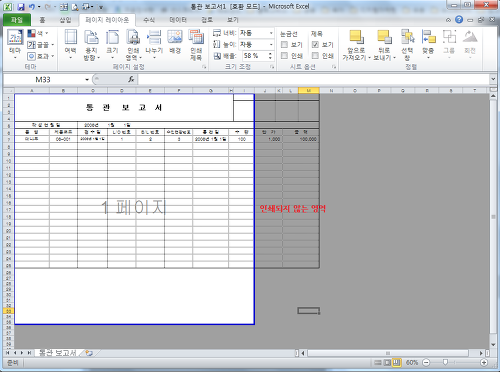Go to first sheet navigation arrow
Viewport: 500px width, 372px height.
coord(8,353)
